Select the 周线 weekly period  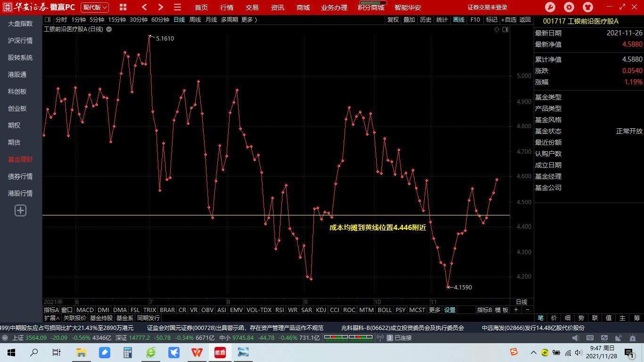(195, 20)
